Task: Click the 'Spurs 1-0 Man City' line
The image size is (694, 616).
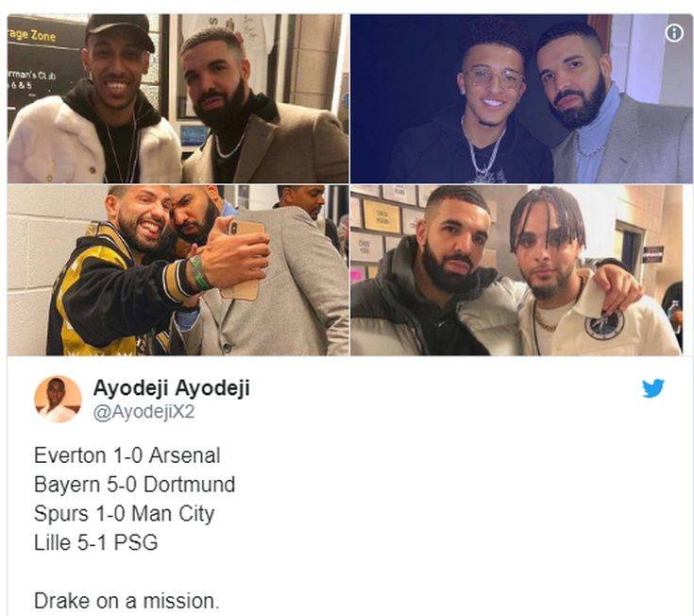Action: coord(124,514)
